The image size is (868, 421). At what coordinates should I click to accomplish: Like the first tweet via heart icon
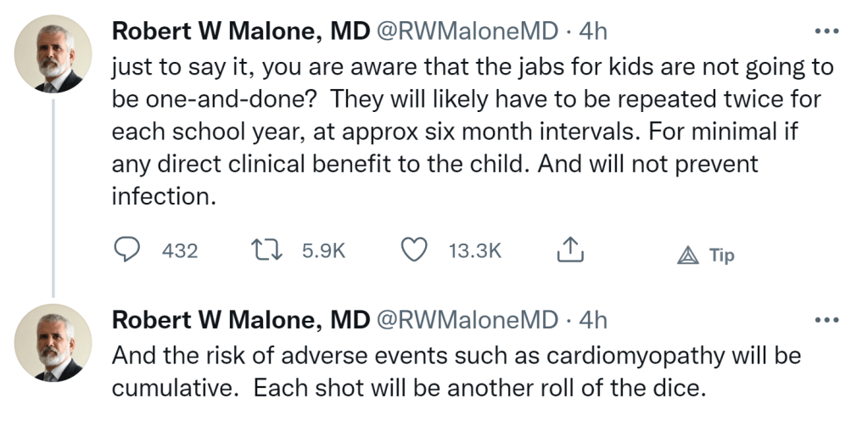click(x=413, y=250)
